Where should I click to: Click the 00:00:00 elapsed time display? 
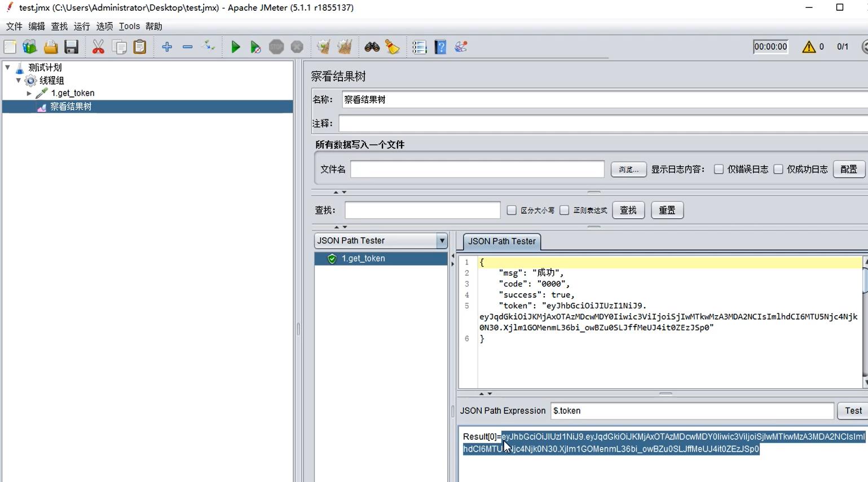770,47
